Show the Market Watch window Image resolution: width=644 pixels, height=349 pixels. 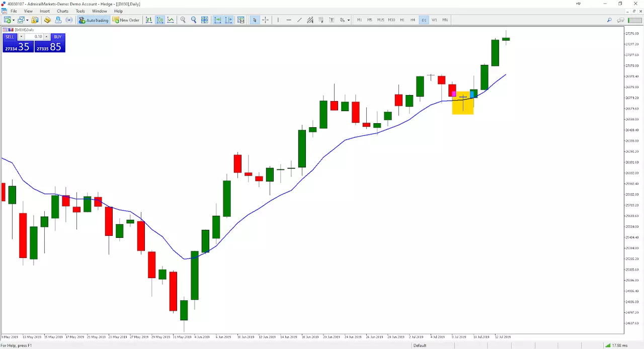35,20
